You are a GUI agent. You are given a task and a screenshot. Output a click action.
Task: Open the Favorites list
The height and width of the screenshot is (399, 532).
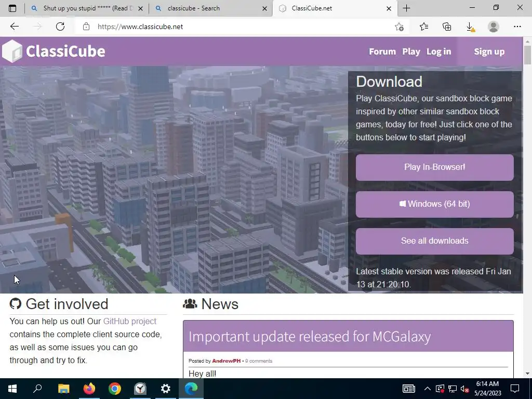[424, 26]
